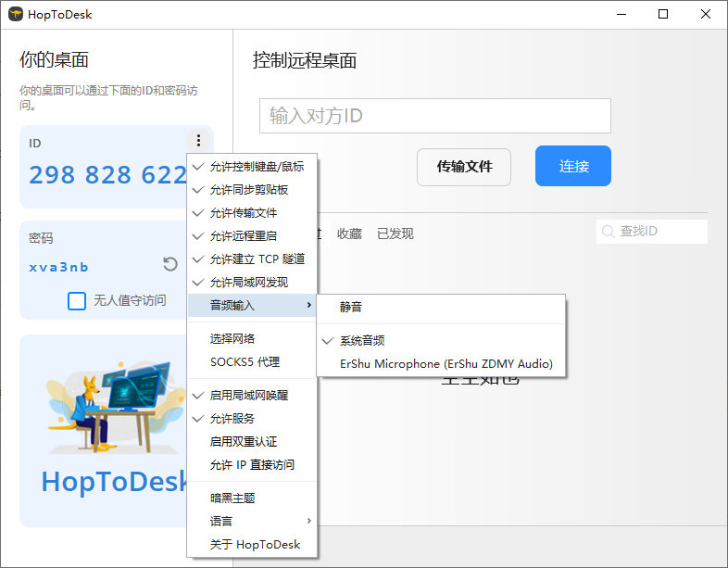The image size is (728, 568).
Task: Click 启用双重认证 menu item
Action: point(252,442)
